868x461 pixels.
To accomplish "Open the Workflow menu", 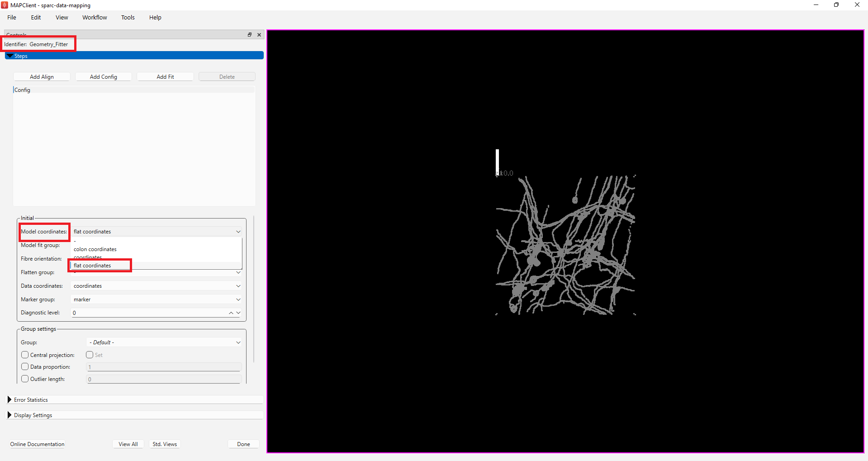I will pyautogui.click(x=95, y=18).
